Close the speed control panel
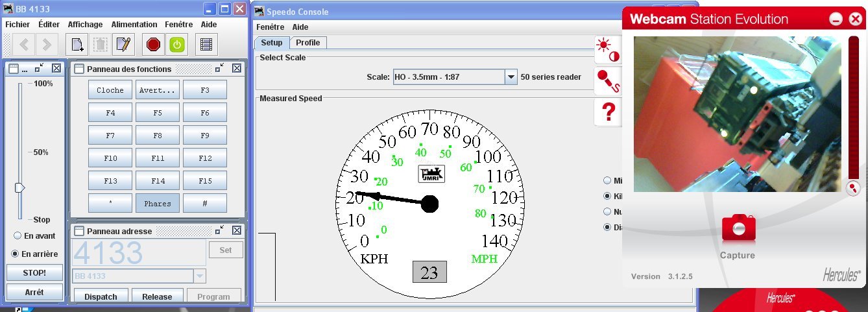The width and height of the screenshot is (868, 312). [x=56, y=67]
